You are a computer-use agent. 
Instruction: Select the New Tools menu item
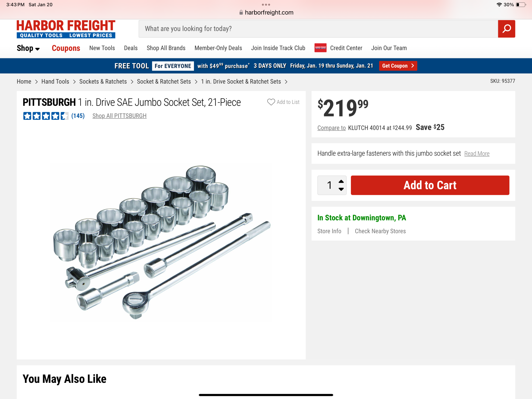102,48
